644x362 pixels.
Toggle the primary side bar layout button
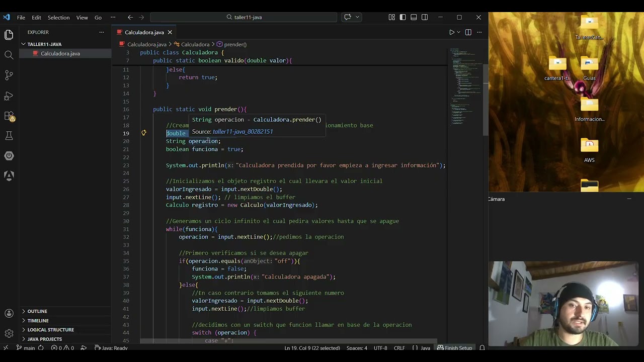[x=403, y=17]
